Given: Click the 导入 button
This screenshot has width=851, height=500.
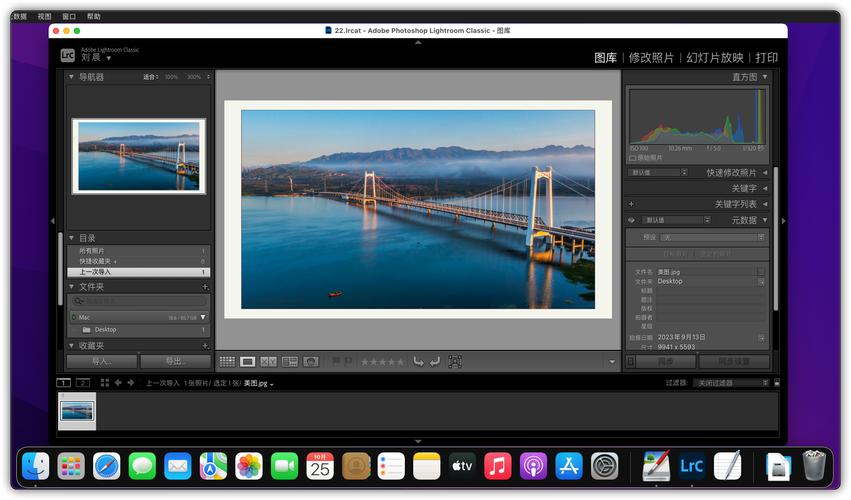Looking at the screenshot, I should (101, 362).
